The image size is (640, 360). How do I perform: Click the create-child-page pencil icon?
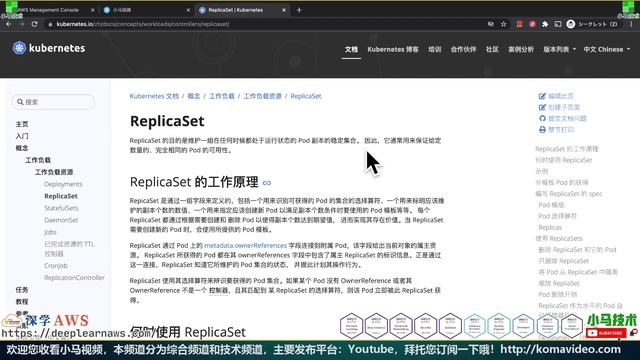point(542,107)
